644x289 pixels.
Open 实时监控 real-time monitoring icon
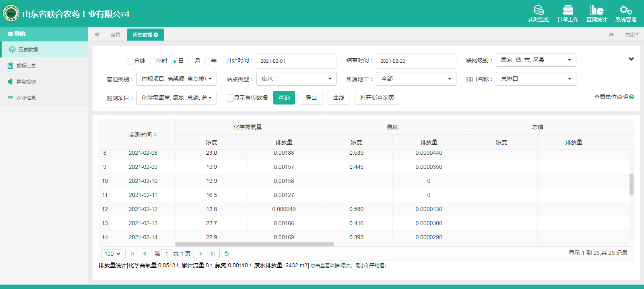click(x=539, y=10)
